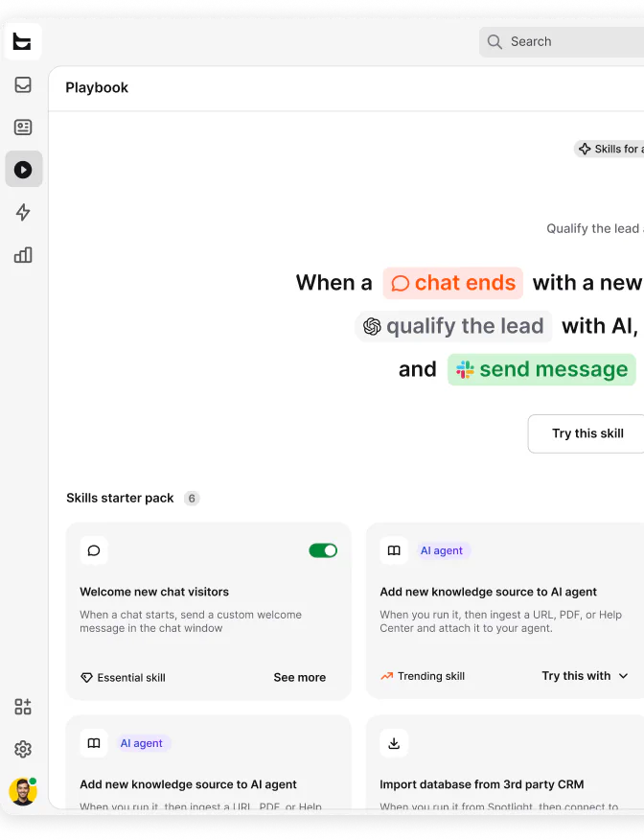Select the qualify the lead action chip
The width and height of the screenshot is (644, 840).
(x=453, y=326)
